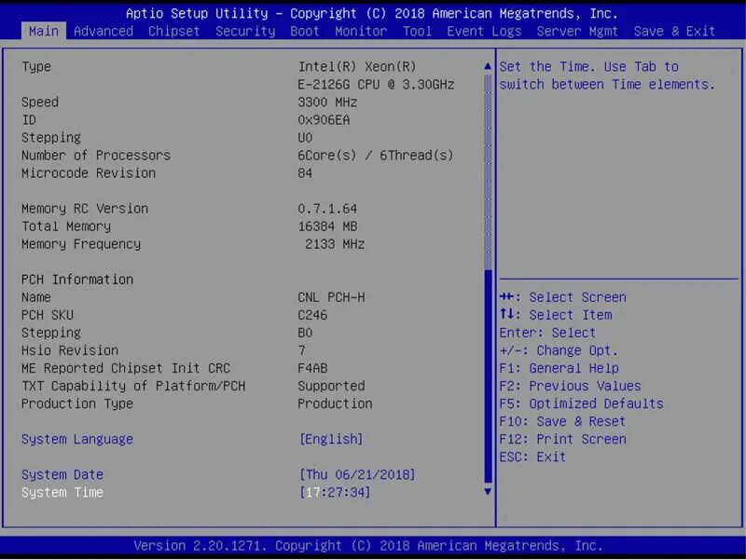The width and height of the screenshot is (746, 560).
Task: Click the Name value CNL PCH-H
Action: [x=331, y=297]
